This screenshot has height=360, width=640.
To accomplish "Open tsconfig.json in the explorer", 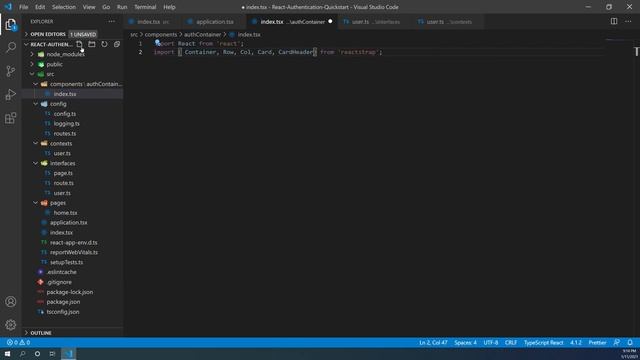I will point(63,312).
